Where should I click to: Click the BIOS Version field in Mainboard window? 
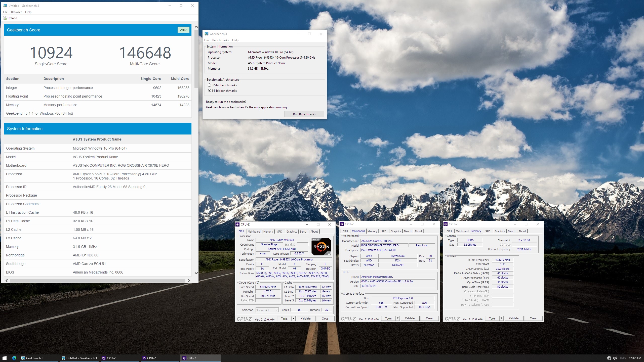coord(398,282)
